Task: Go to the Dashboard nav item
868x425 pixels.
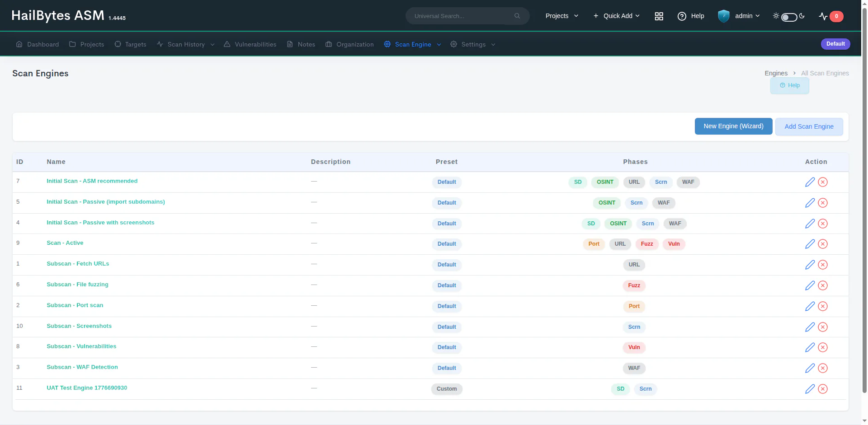Action: [38, 44]
